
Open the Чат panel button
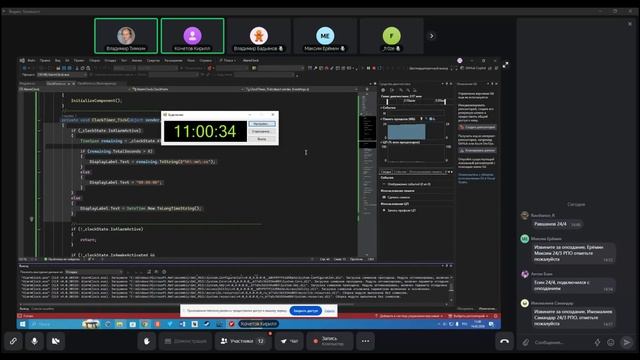click(289, 341)
